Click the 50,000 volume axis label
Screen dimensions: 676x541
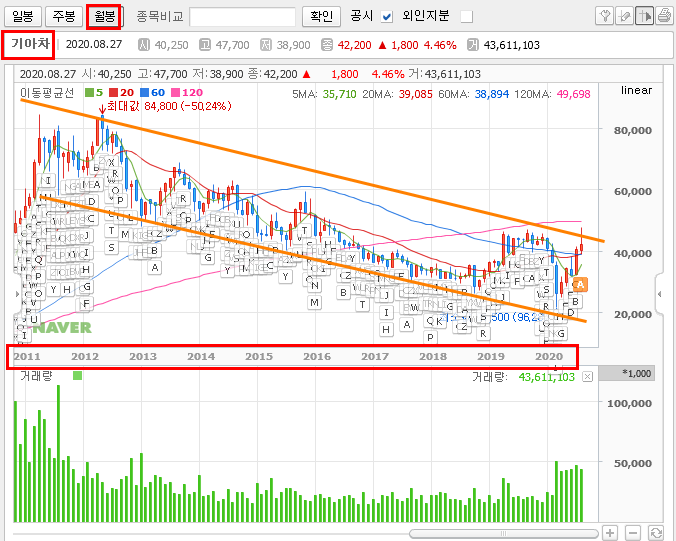(x=632, y=463)
